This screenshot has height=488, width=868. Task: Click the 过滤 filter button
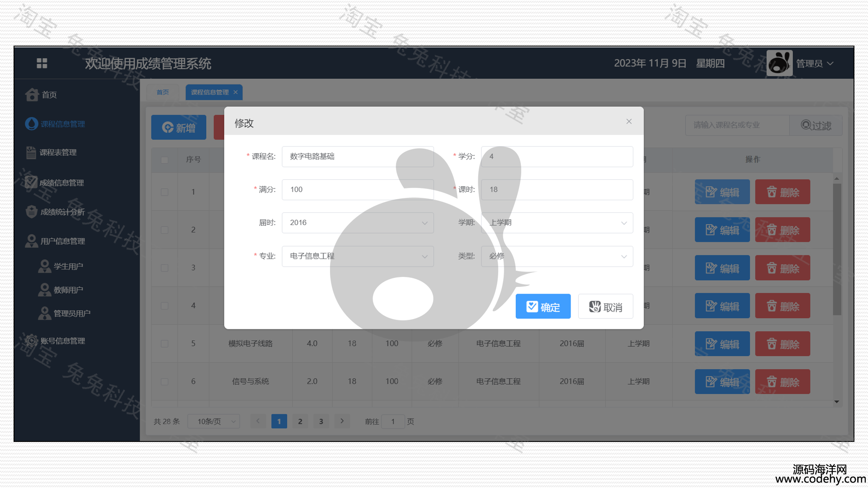click(x=816, y=125)
